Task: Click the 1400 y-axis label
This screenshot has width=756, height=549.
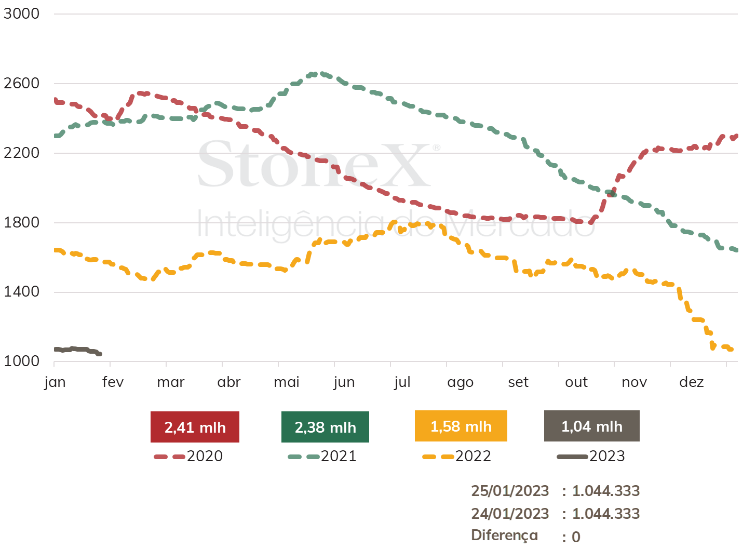Action: pos(21,291)
